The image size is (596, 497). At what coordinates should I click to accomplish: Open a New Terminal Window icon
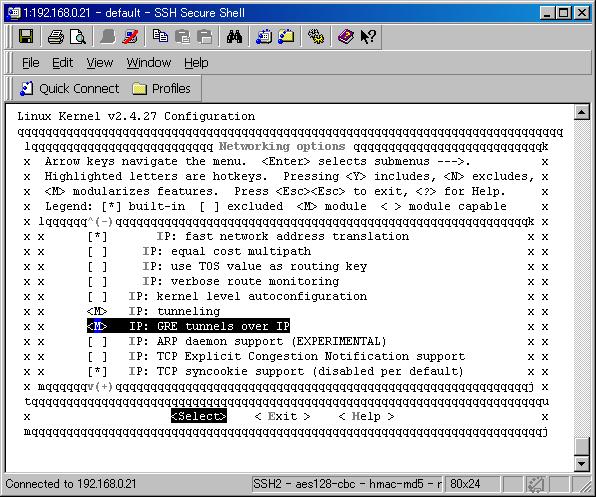[x=264, y=37]
